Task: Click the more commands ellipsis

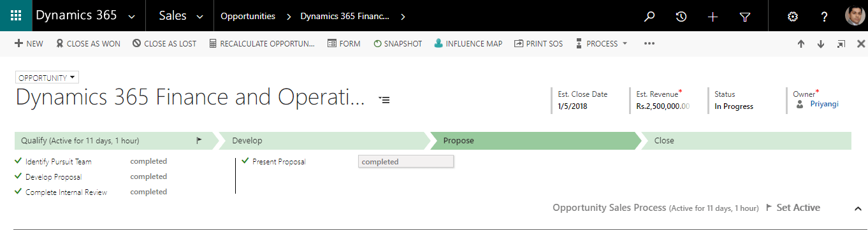Action: pos(649,44)
